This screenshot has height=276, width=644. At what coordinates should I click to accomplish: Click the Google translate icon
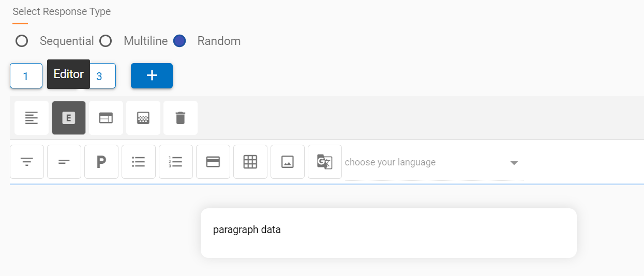point(325,162)
